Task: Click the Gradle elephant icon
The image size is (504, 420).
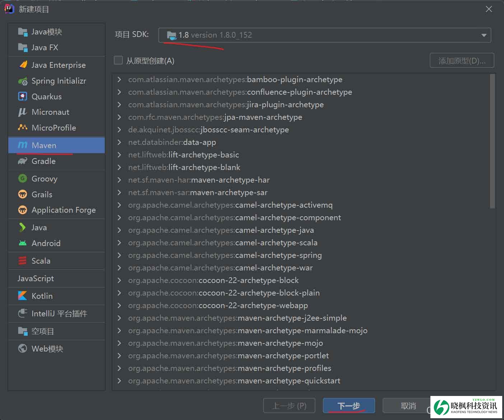Action: coord(23,161)
